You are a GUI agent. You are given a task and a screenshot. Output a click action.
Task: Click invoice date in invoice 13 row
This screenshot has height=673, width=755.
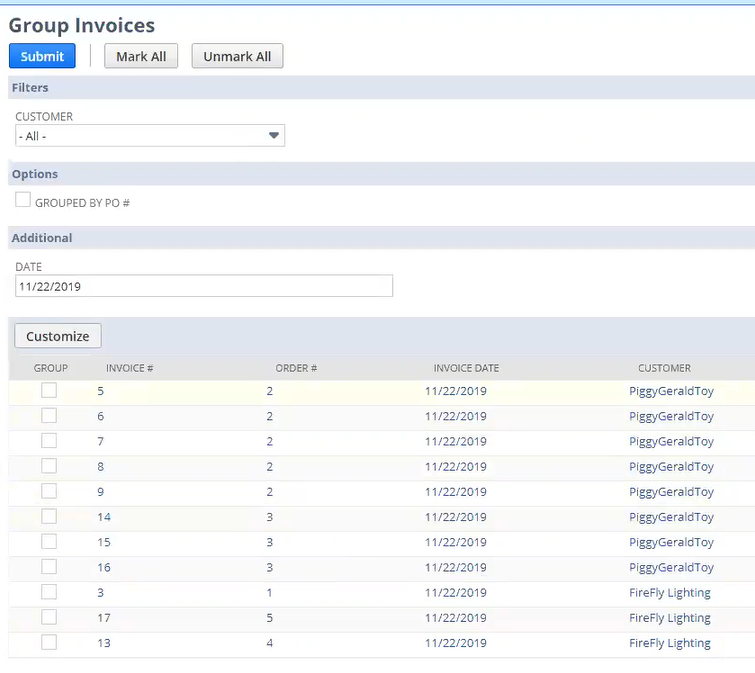[456, 643]
